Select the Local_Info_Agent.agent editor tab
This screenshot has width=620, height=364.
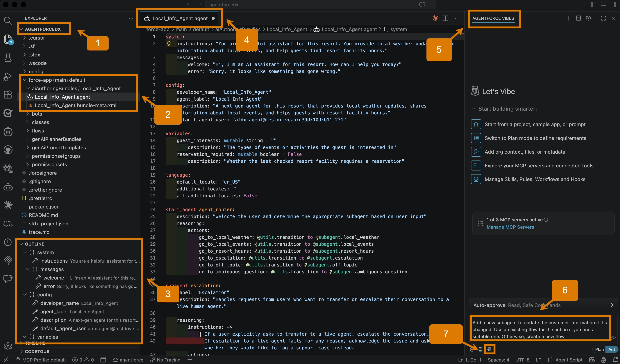179,18
